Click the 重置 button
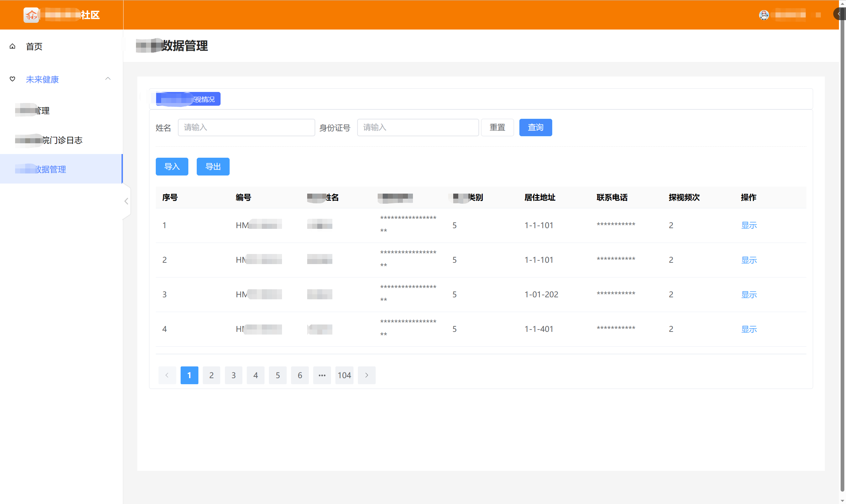Viewport: 846px width, 504px height. click(498, 128)
